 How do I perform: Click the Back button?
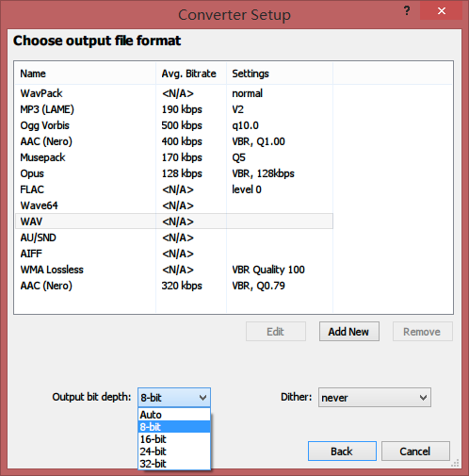pyautogui.click(x=342, y=451)
